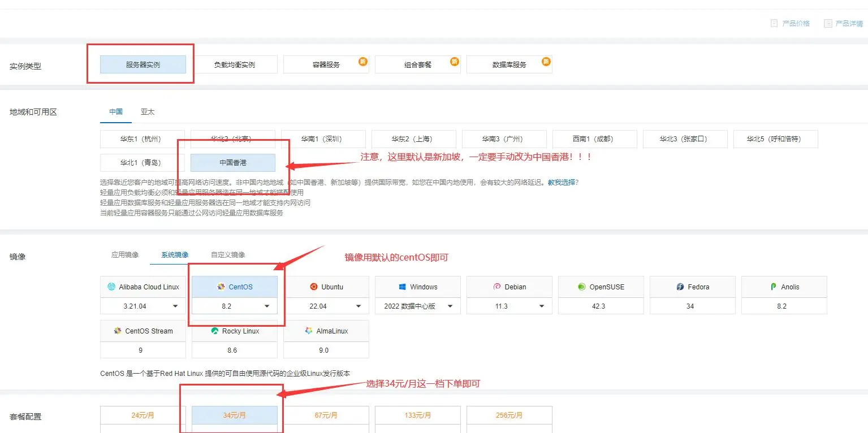Select AlmaLinux version 9.0
Image resolution: width=868 pixels, height=433 pixels.
pyautogui.click(x=326, y=350)
